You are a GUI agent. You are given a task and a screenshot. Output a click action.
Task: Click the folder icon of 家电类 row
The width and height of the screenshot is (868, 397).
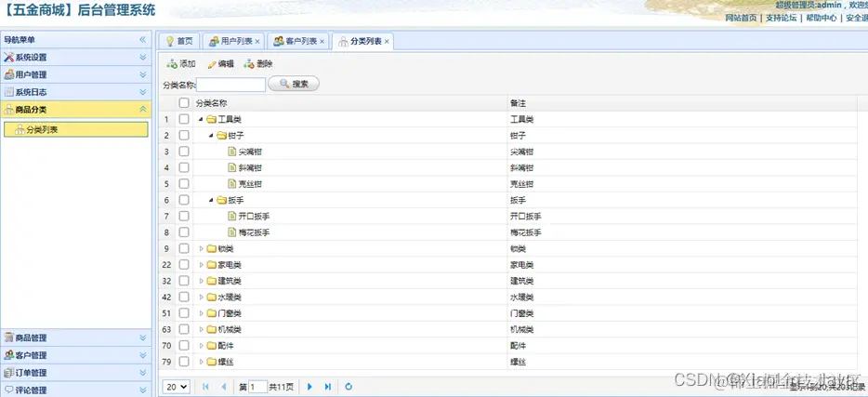[x=212, y=265]
